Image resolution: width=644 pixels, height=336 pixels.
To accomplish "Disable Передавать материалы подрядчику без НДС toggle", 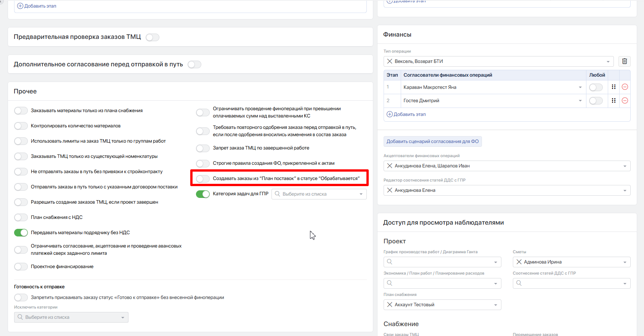I will [21, 233].
